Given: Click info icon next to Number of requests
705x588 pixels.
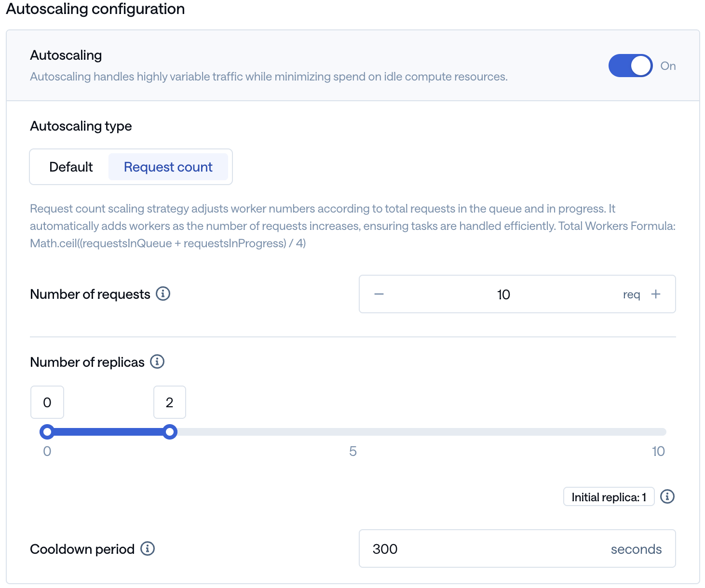Looking at the screenshot, I should click(x=163, y=294).
